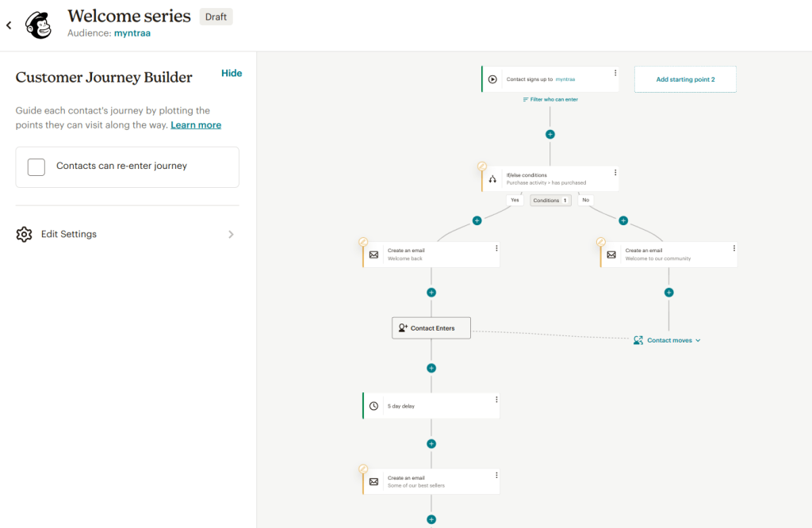Enable Contacts can re-enter journey checkbox
The image size is (812, 528).
coord(36,166)
